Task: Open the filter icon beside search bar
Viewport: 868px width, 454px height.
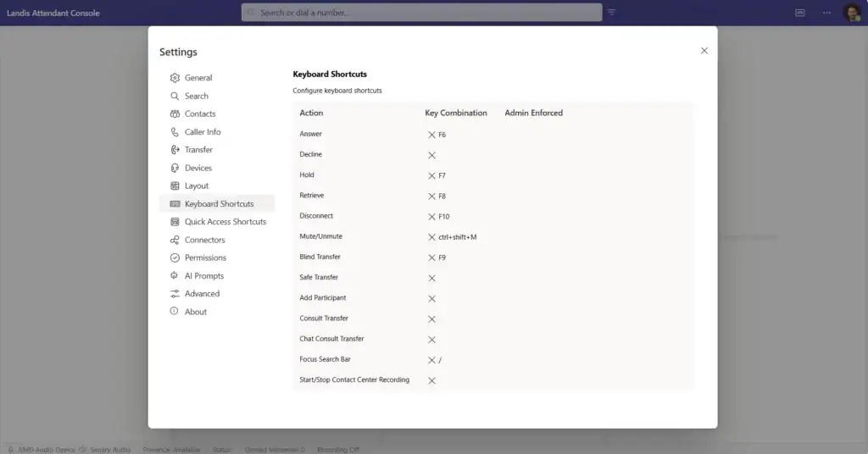Action: [611, 12]
